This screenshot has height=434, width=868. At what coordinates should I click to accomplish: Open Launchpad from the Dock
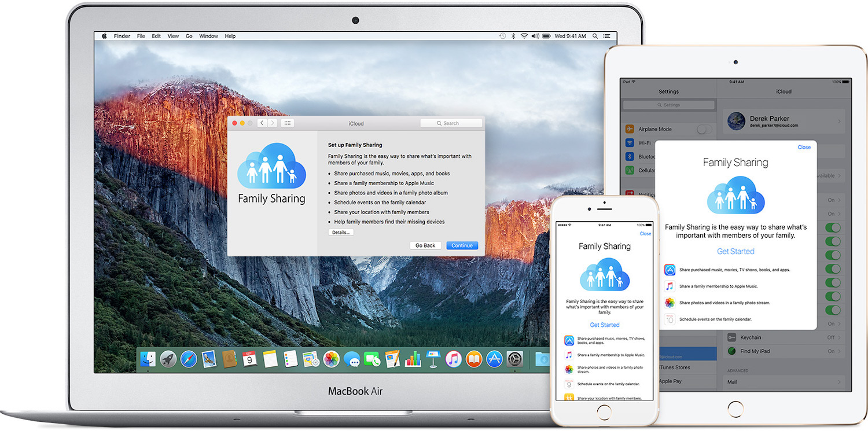click(x=167, y=359)
